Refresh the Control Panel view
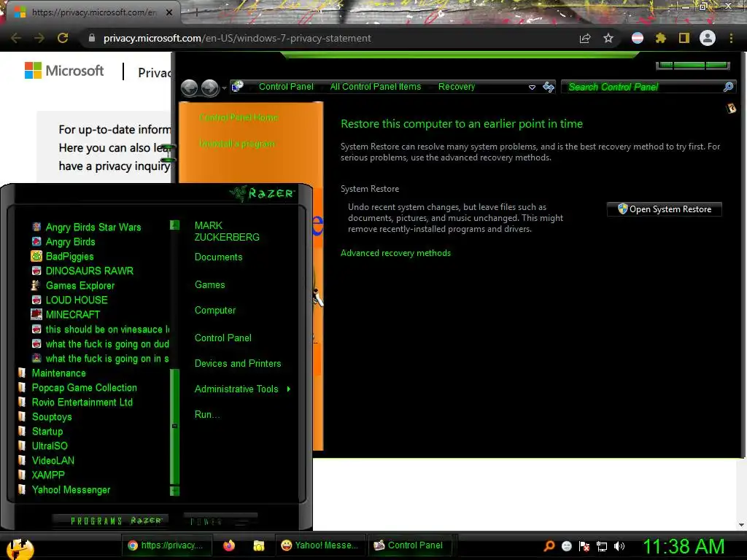 (549, 87)
